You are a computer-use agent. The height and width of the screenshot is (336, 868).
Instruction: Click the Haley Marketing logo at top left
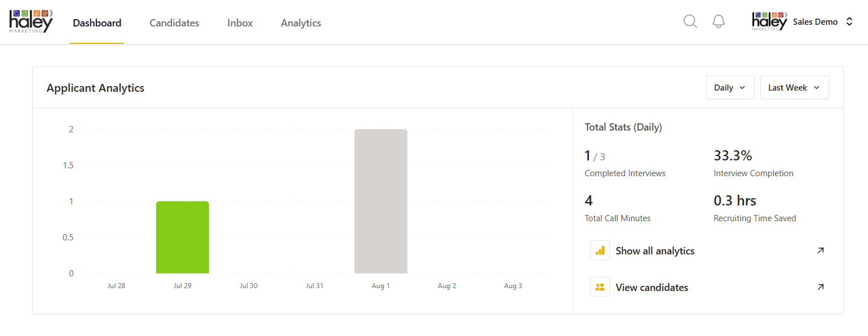pyautogui.click(x=31, y=22)
